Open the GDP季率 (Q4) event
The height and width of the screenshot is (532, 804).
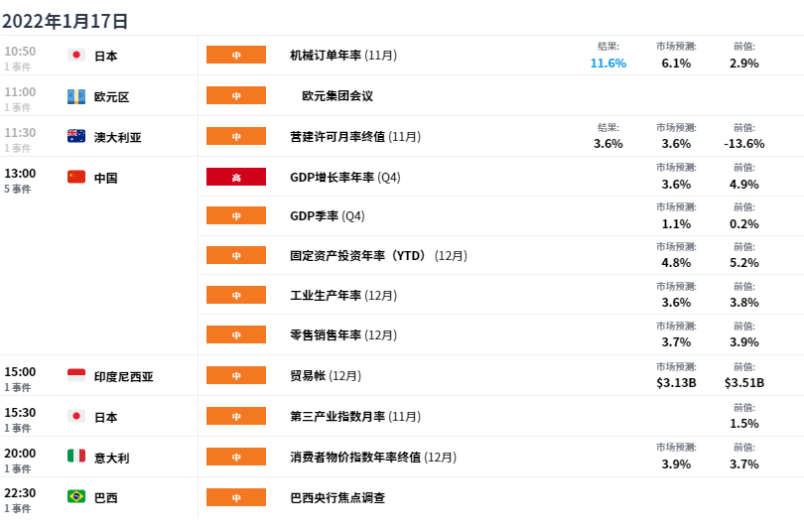tap(328, 216)
